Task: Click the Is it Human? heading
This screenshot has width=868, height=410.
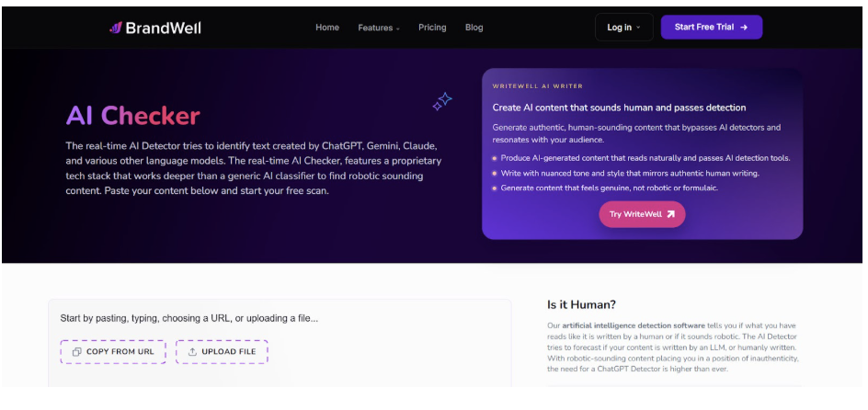Action: (x=582, y=304)
